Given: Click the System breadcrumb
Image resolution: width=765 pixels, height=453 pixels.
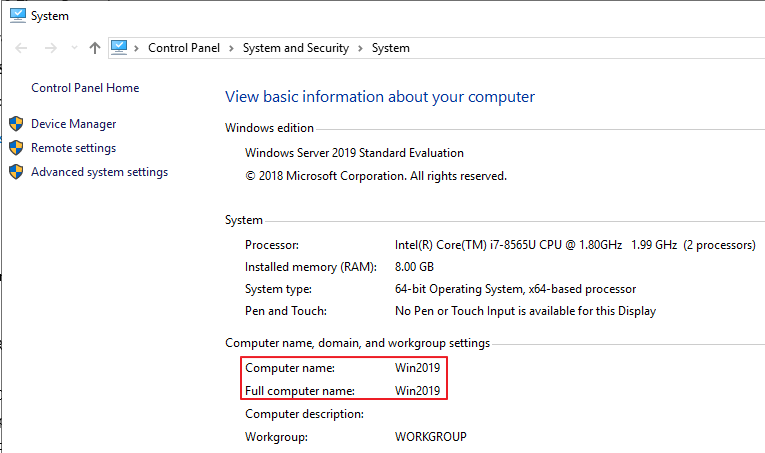Looking at the screenshot, I should pyautogui.click(x=391, y=48).
